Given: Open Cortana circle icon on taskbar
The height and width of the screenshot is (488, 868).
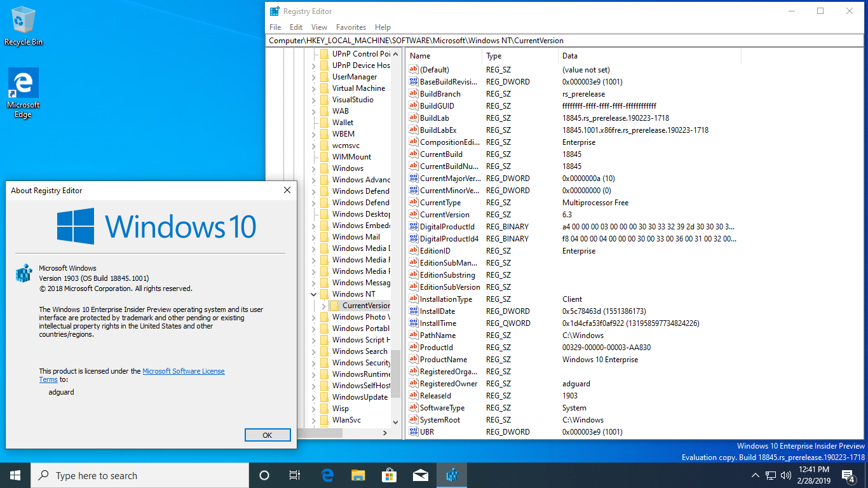Looking at the screenshot, I should click(264, 475).
